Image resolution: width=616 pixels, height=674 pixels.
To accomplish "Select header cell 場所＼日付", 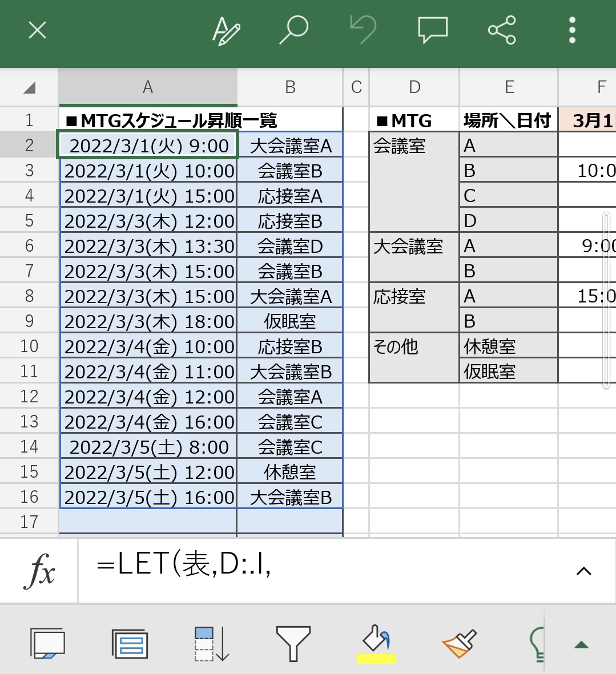I will tap(509, 120).
